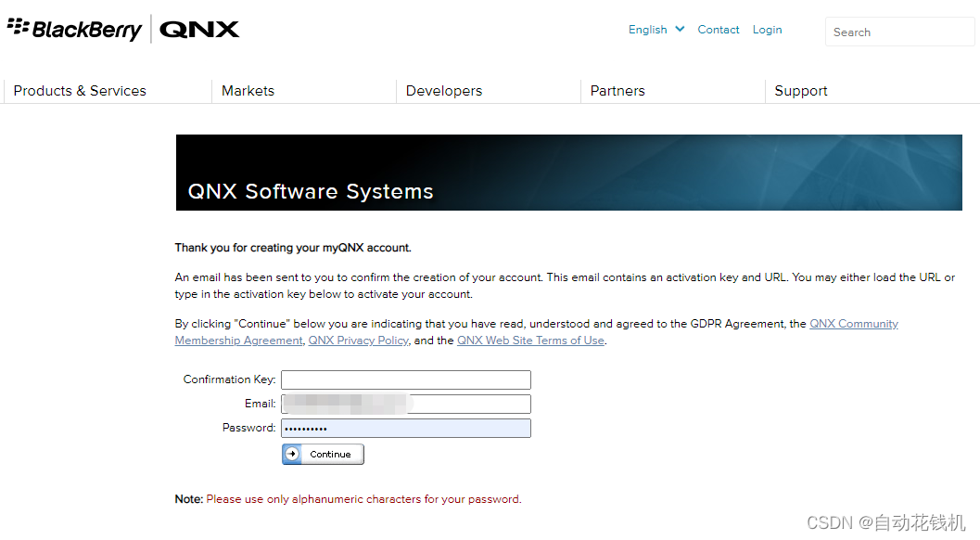Open the QNX Privacy Policy link
980x540 pixels.
point(358,340)
